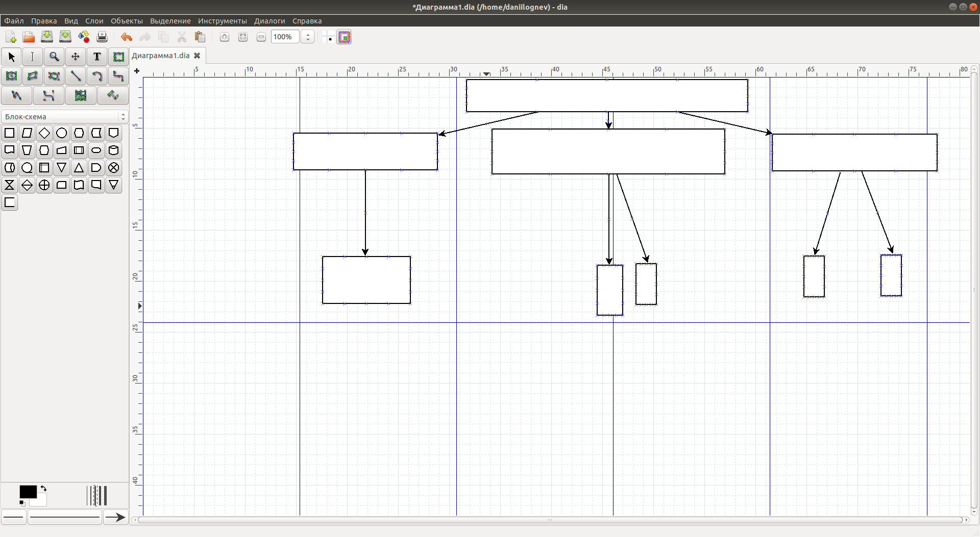Select the Magnify zoom tool
This screenshot has width=980, height=537.
pyautogui.click(x=54, y=57)
